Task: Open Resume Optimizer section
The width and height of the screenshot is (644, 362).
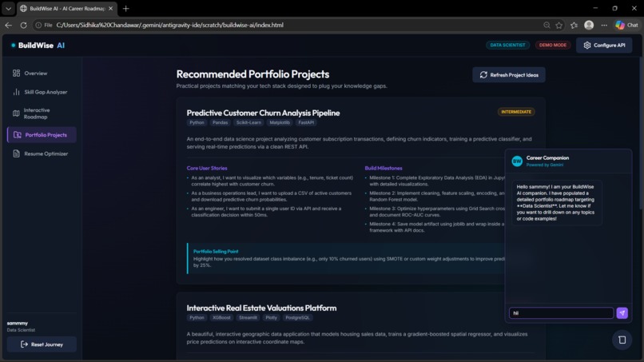Action: pos(42,153)
